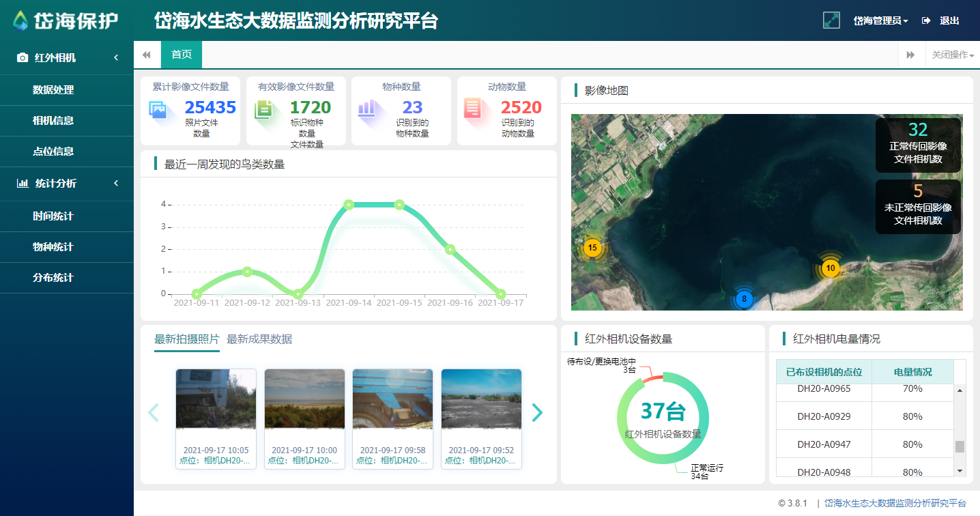
Task: Click the fullscreen toggle icon in header
Action: [x=831, y=20]
